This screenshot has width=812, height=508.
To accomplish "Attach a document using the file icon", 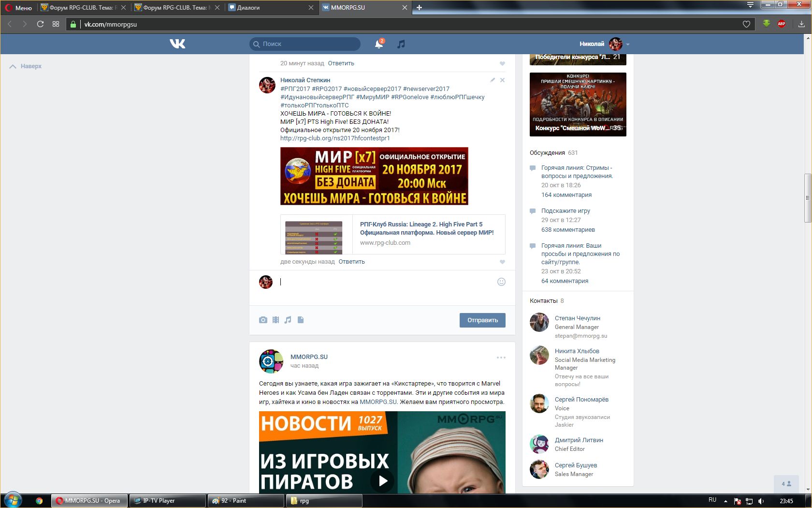I will coord(301,320).
